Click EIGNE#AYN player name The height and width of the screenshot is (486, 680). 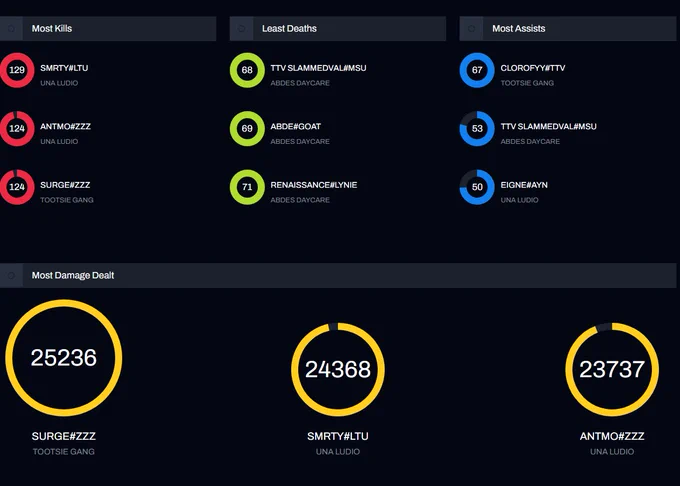524,185
